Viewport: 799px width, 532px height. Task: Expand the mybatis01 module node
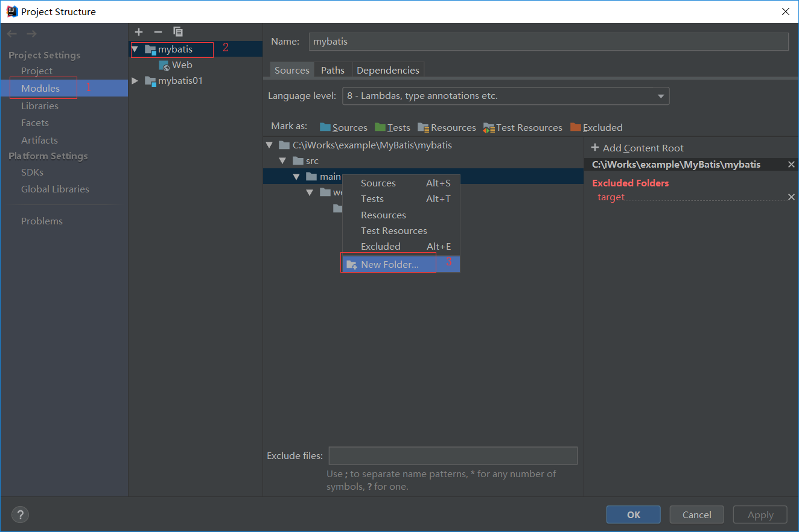point(135,81)
